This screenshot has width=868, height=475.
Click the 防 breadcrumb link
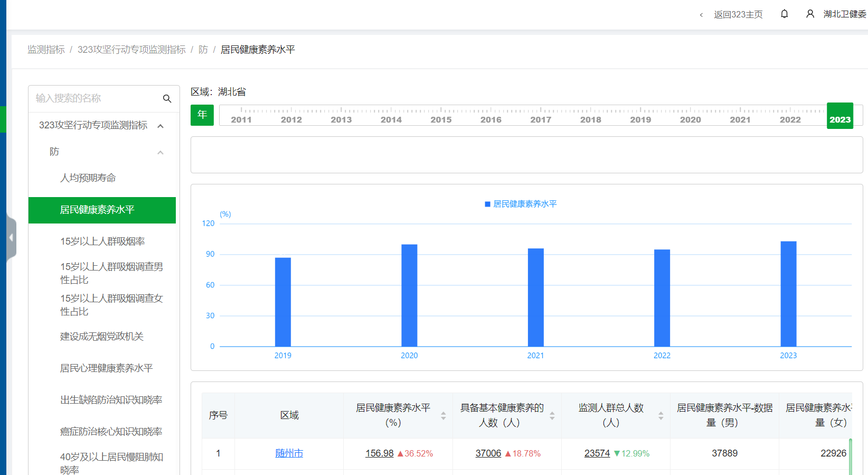point(203,50)
